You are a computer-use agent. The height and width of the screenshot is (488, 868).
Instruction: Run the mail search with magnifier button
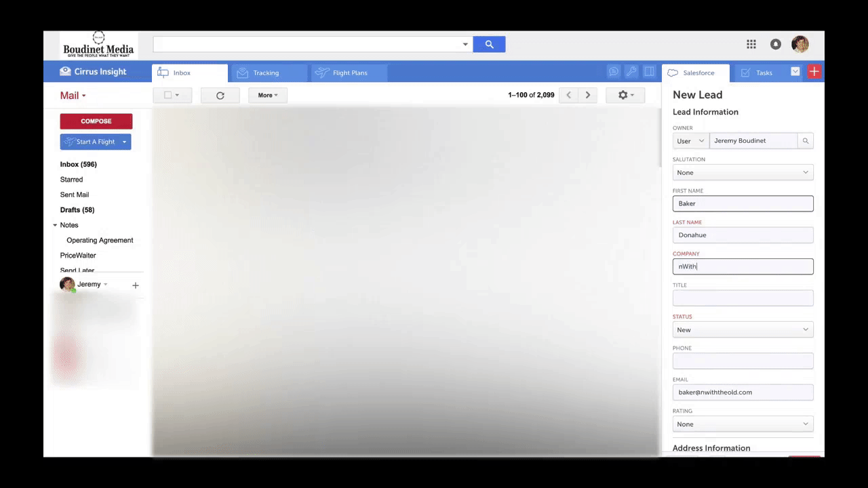point(489,44)
